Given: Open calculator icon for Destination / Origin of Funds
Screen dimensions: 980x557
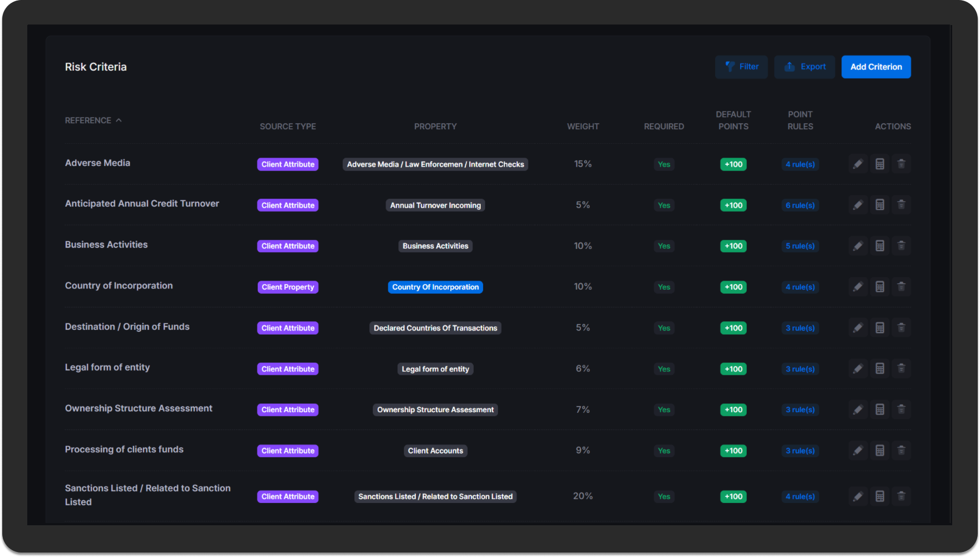Looking at the screenshot, I should (x=879, y=328).
